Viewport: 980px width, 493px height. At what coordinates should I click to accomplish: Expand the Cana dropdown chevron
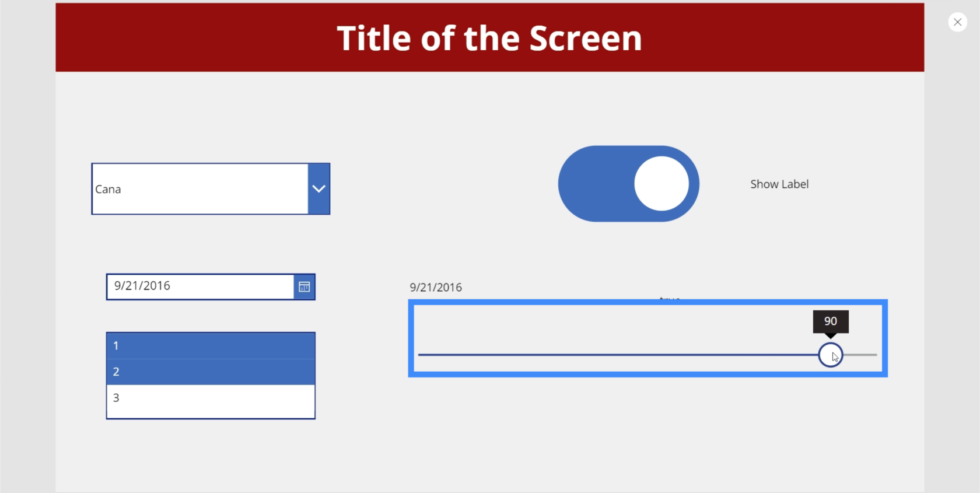point(318,189)
